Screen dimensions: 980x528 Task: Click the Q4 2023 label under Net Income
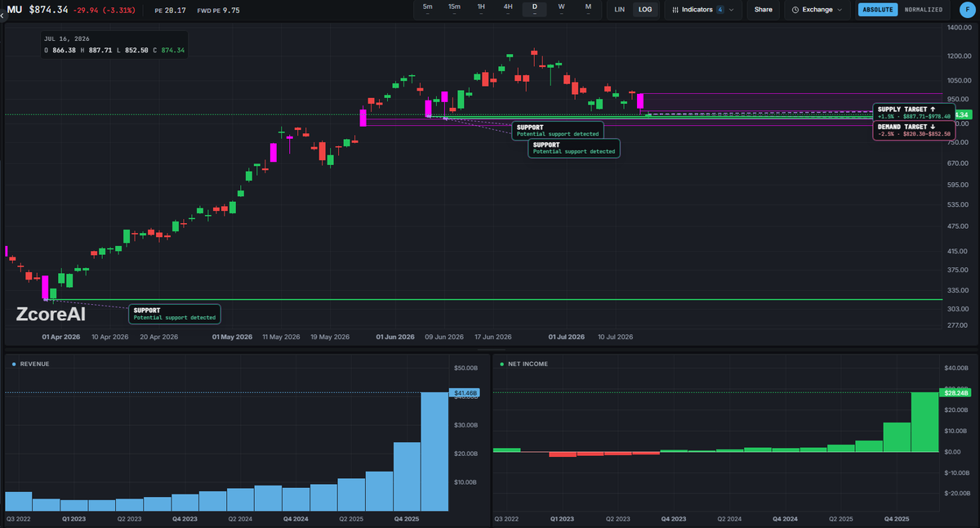click(673, 519)
